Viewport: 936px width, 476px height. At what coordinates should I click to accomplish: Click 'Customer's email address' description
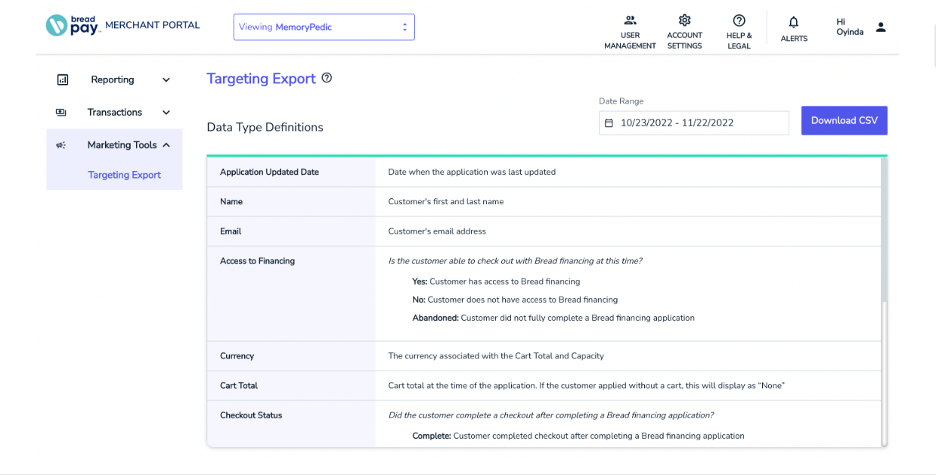(437, 231)
